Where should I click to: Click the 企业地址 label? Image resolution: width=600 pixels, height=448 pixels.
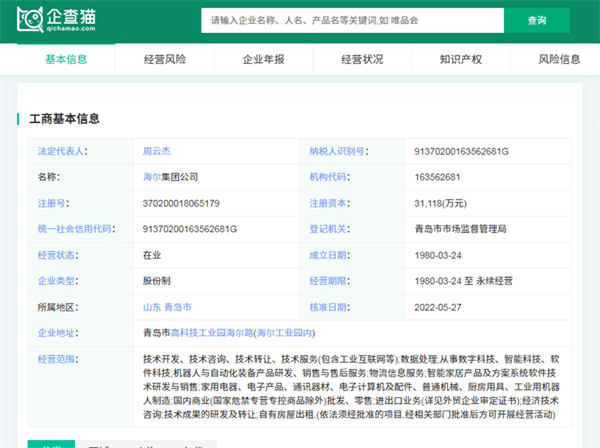(x=56, y=333)
